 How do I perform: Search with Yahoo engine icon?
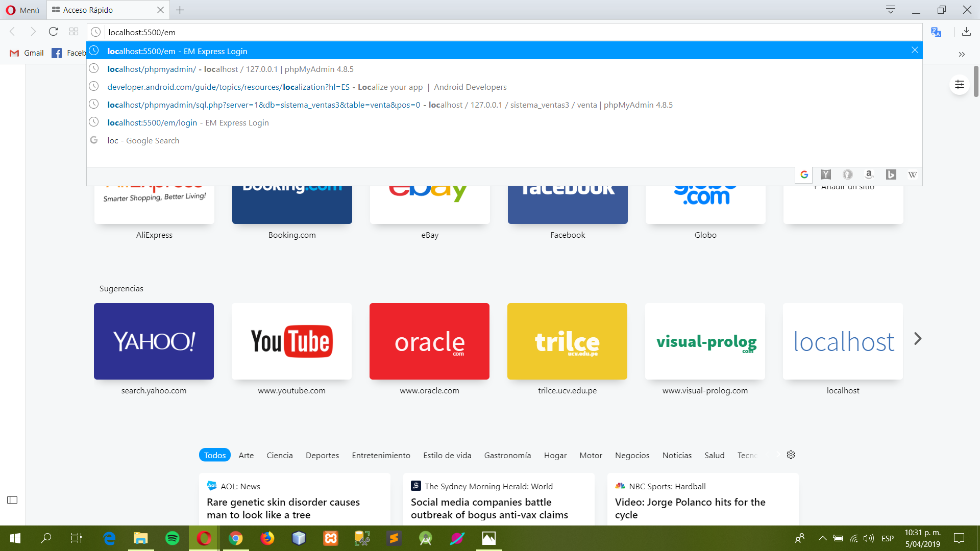tap(826, 174)
